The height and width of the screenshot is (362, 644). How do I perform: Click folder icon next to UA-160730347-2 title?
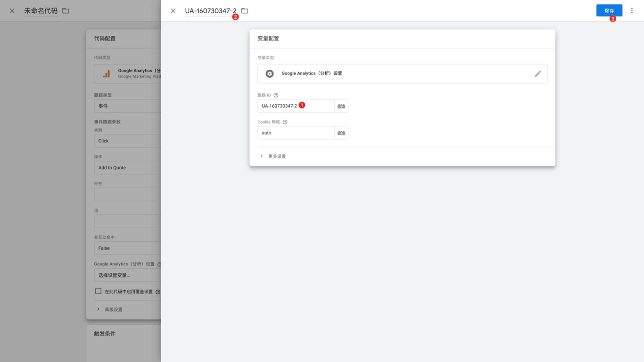[x=245, y=11]
